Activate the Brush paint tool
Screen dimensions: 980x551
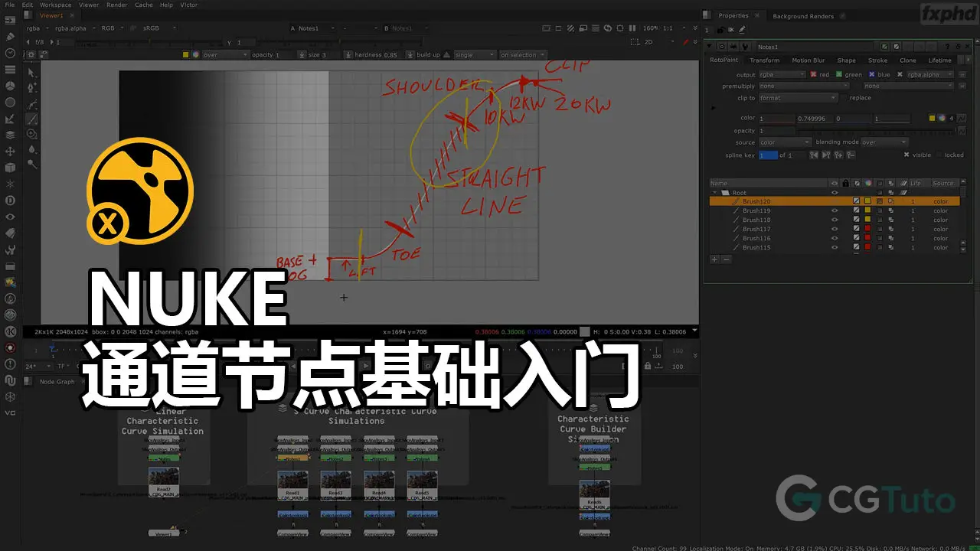(x=32, y=119)
